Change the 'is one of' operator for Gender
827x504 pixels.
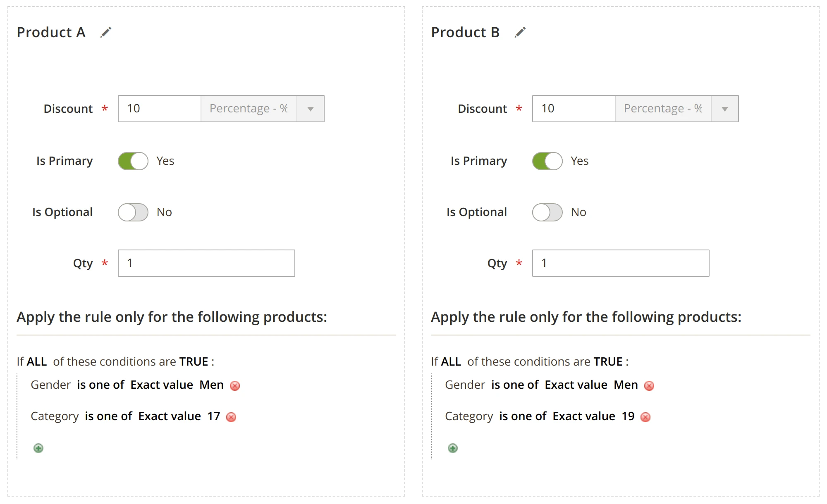pyautogui.click(x=100, y=385)
